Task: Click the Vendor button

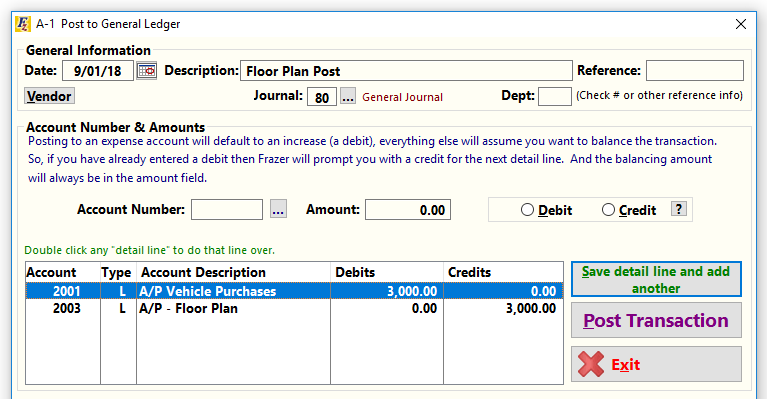Action: (x=49, y=96)
